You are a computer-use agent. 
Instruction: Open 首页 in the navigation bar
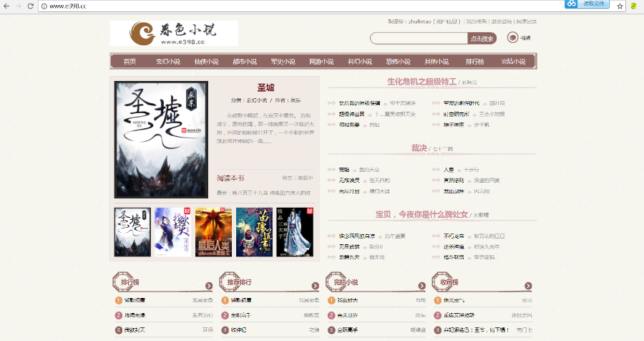[130, 62]
